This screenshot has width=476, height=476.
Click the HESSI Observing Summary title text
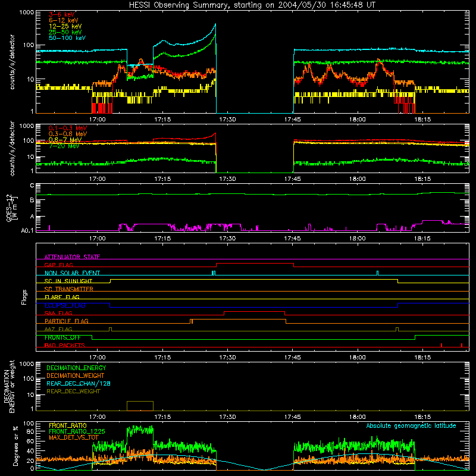pos(252,5)
